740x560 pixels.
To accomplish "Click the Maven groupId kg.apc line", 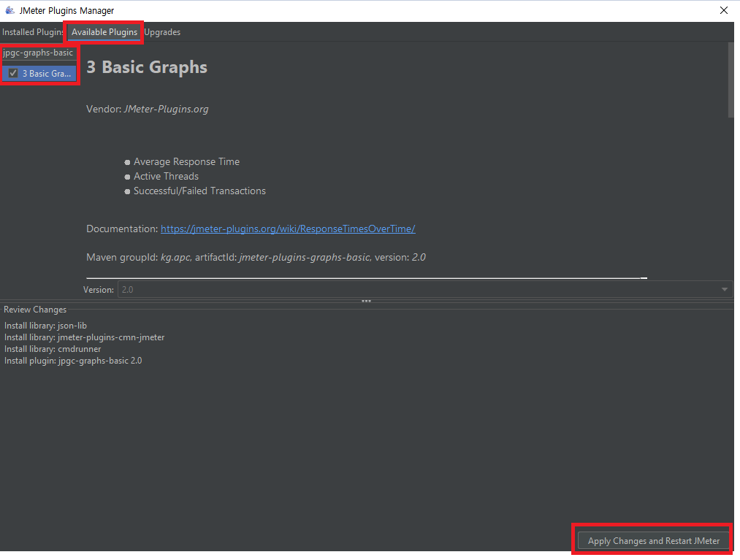I will [x=256, y=258].
